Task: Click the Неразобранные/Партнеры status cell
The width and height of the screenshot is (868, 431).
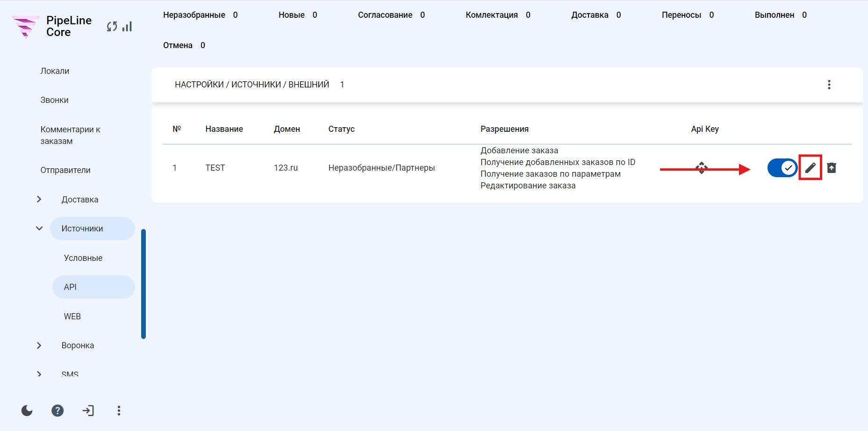Action: pos(381,168)
